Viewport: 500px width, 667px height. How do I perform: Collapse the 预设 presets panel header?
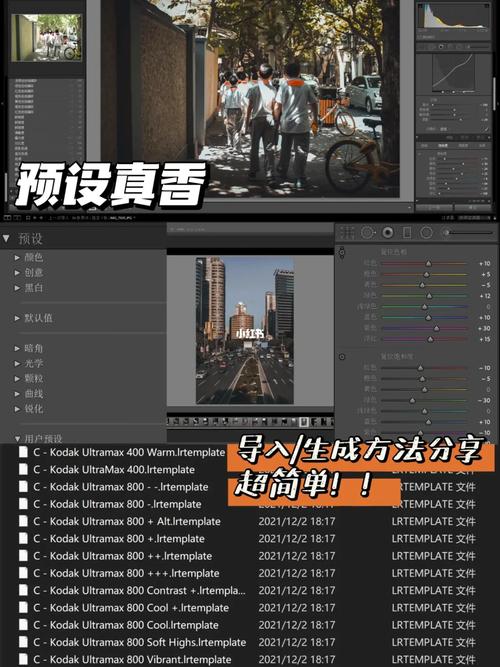pos(6,239)
